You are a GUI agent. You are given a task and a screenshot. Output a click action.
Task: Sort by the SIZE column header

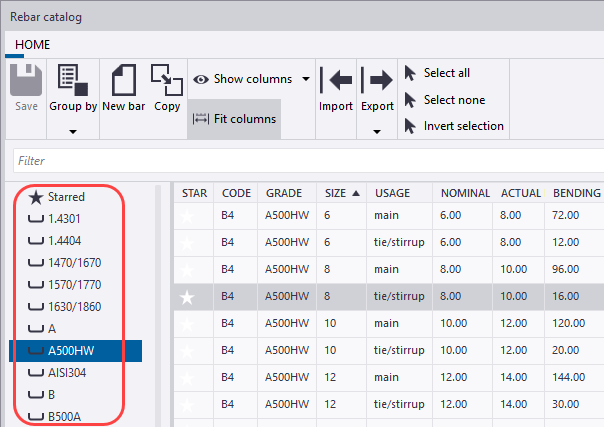point(340,193)
